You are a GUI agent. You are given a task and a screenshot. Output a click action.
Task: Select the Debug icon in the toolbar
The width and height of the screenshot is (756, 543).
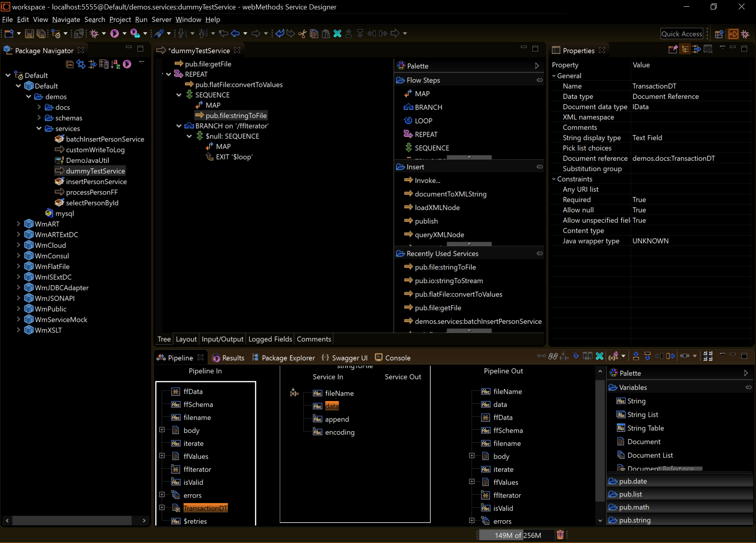94,34
